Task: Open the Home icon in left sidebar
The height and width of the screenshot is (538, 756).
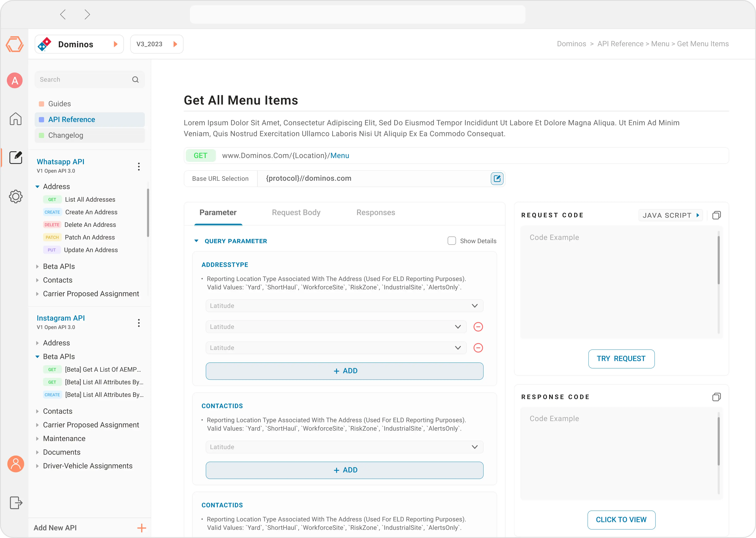Action: 16,119
